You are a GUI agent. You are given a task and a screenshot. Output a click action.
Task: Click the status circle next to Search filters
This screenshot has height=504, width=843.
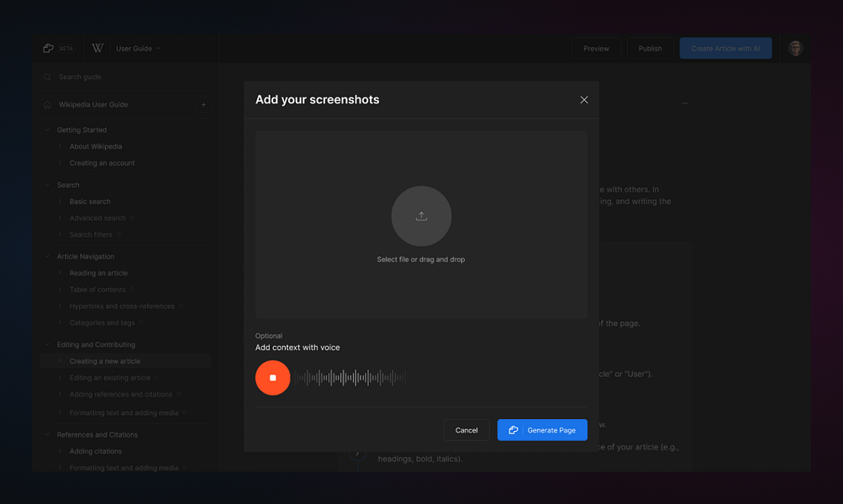[119, 235]
